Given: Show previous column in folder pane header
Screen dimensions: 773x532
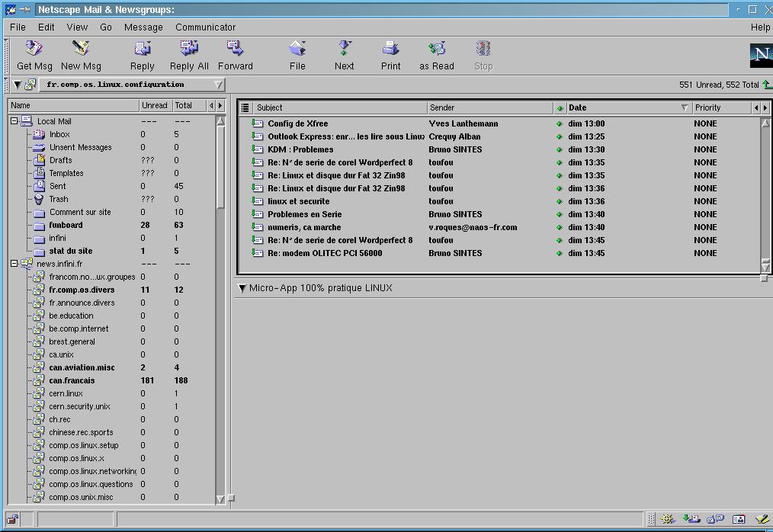Looking at the screenshot, I should [211, 105].
